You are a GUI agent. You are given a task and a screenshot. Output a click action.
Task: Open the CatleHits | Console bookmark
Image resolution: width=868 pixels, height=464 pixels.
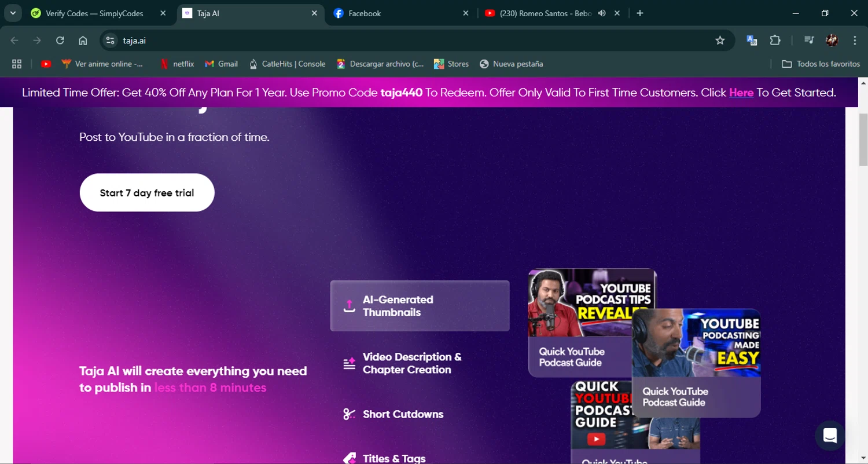[287, 64]
